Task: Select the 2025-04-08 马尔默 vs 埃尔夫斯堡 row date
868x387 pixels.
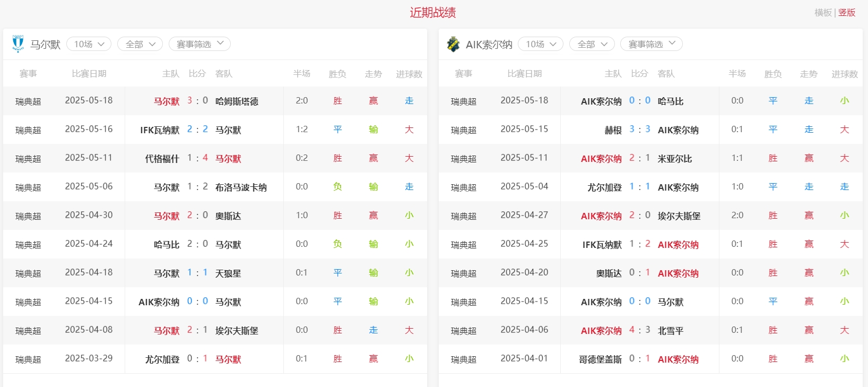Action: [x=89, y=330]
